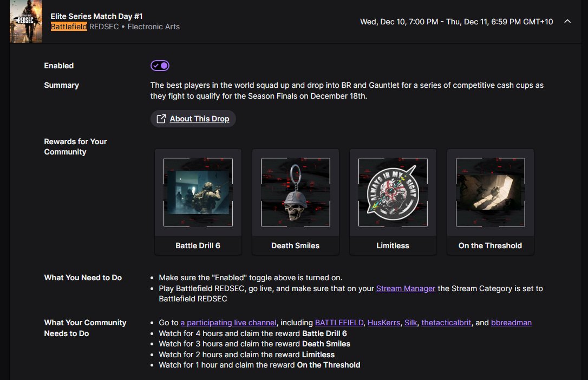Click the campaign date range Wed, Dec 10

456,22
